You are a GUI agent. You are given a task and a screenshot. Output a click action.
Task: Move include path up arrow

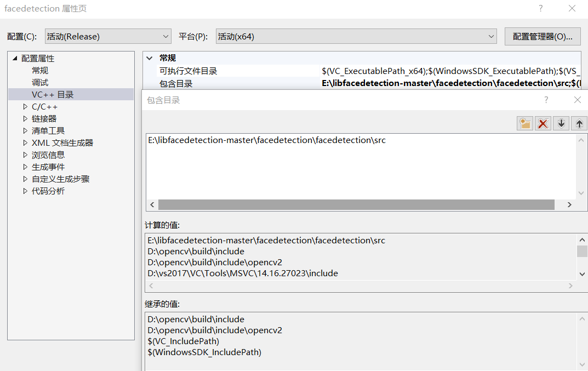(x=579, y=123)
